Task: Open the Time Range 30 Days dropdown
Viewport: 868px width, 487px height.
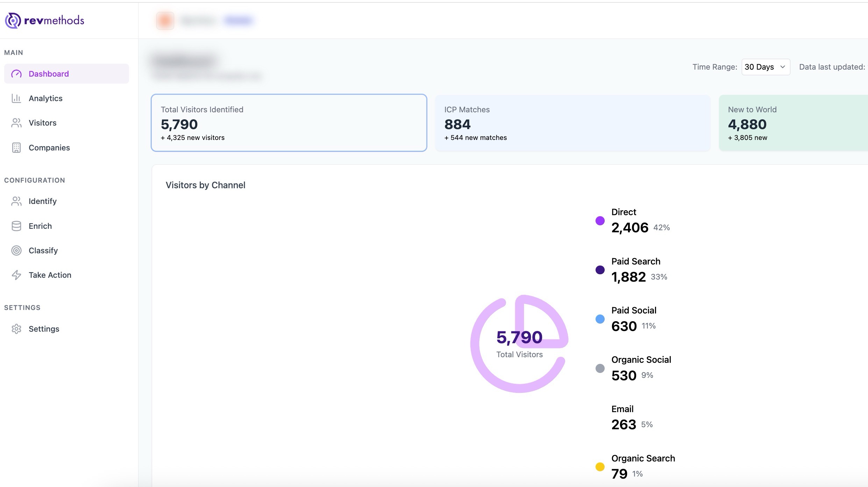Action: pyautogui.click(x=765, y=67)
